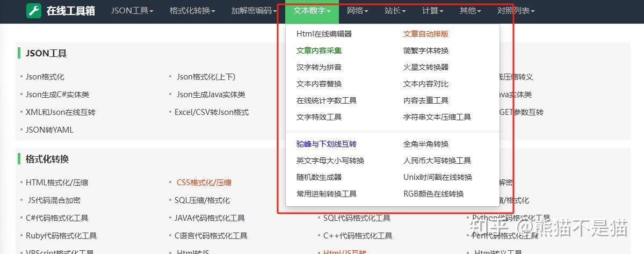
Task: Open Json生成Java实体类 link
Action: pyautogui.click(x=211, y=95)
